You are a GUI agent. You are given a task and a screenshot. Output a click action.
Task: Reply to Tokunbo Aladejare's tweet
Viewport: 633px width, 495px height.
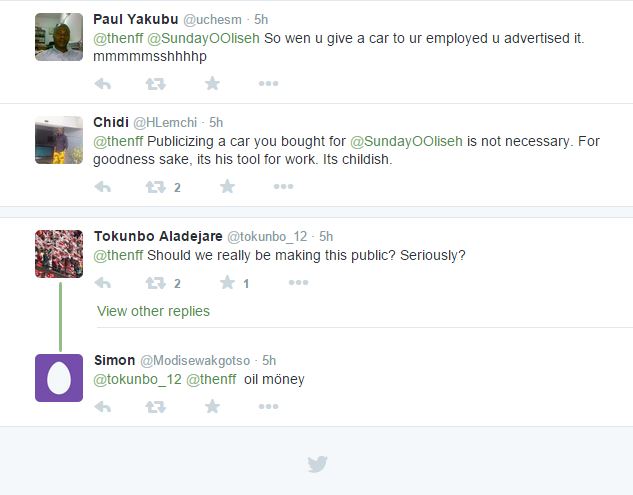(102, 283)
